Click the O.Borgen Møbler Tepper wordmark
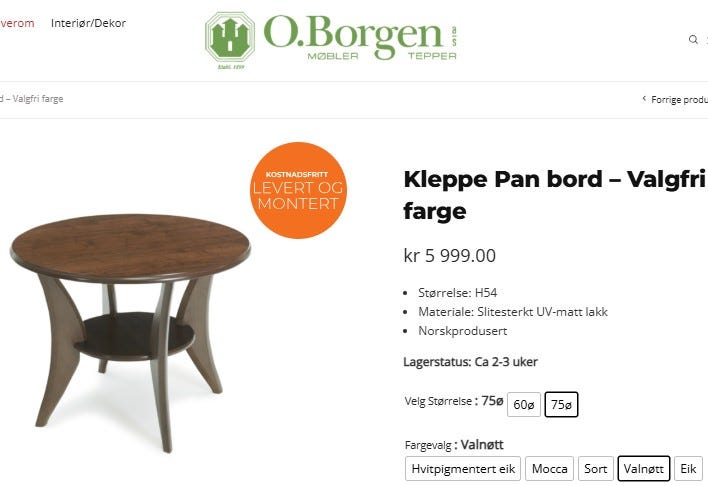This screenshot has width=708, height=486. pos(360,37)
